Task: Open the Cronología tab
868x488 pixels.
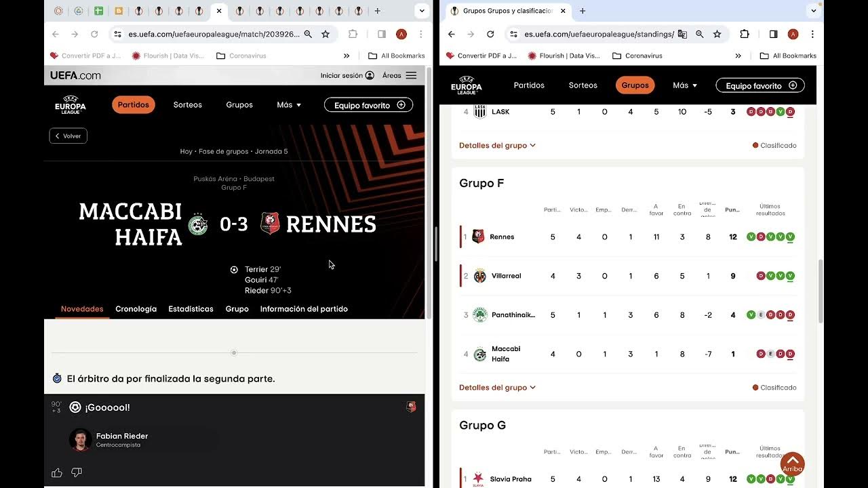Action: [136, 308]
